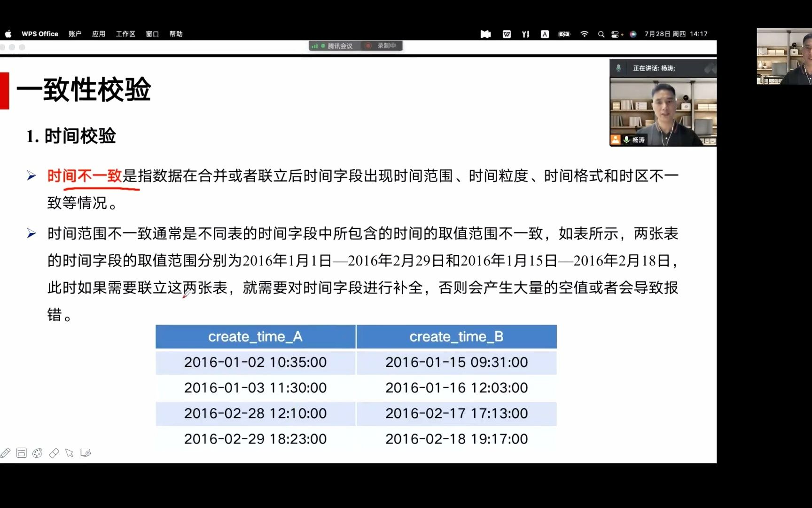Switch to the arrow pointer tool
This screenshot has width=812, height=508.
(x=70, y=453)
